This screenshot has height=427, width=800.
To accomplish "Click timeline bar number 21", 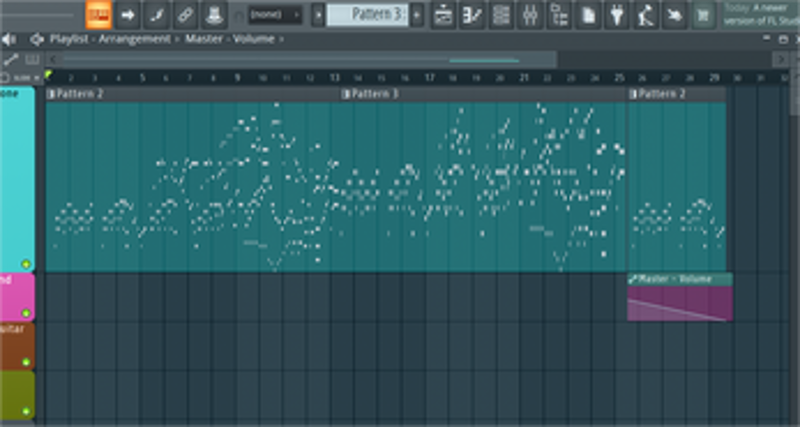I will click(524, 78).
